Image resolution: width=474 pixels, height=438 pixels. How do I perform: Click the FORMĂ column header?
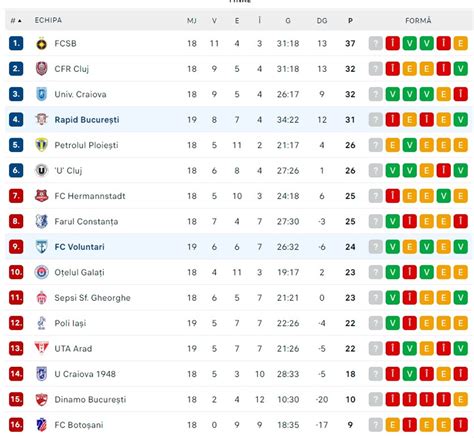coord(418,21)
